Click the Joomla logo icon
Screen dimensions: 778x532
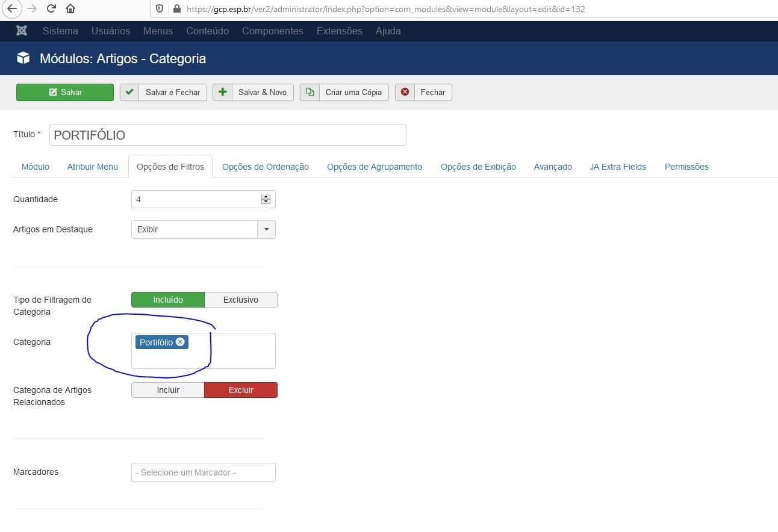tap(22, 31)
